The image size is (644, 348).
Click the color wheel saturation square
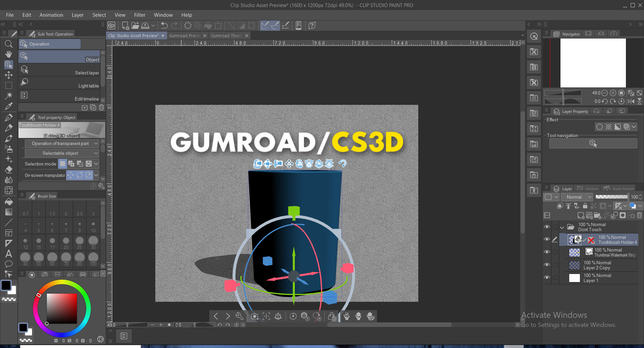(x=62, y=308)
